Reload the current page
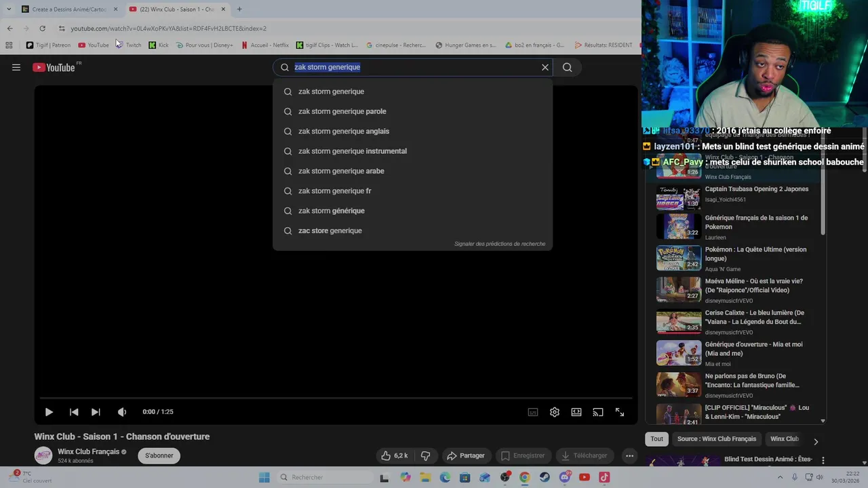Screen dimensions: 868x488 pos(42,28)
